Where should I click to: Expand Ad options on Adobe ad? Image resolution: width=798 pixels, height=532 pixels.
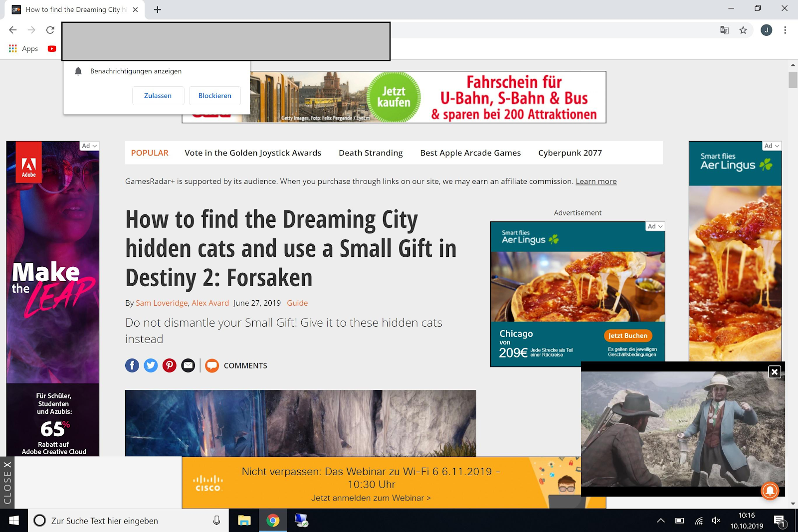pyautogui.click(x=90, y=146)
